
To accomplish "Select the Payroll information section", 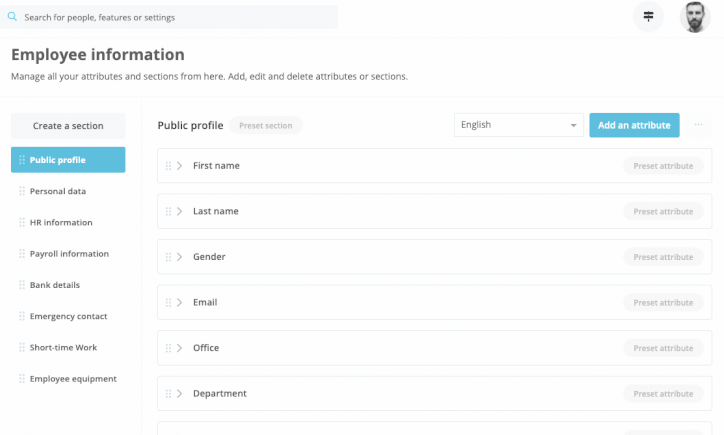I will [68, 254].
